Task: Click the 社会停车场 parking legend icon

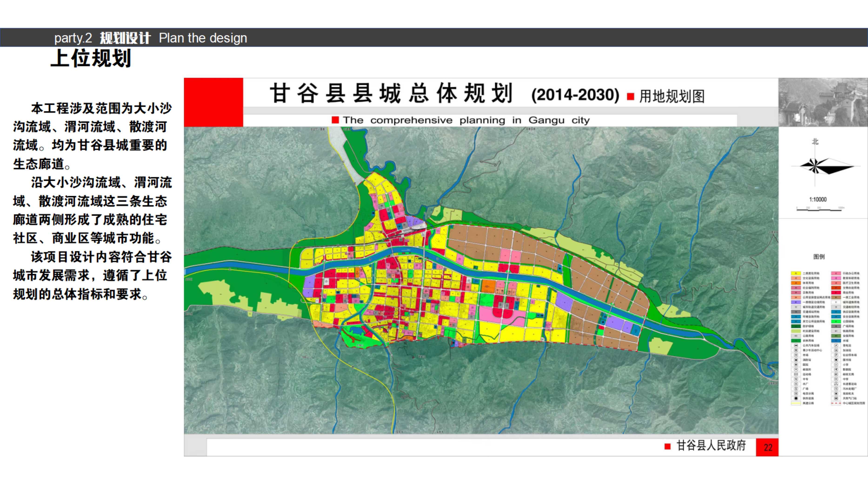Action: pyautogui.click(x=836, y=355)
